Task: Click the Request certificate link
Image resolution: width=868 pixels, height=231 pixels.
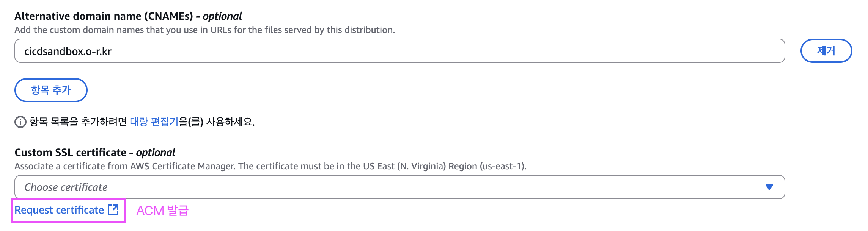Action: click(59, 210)
